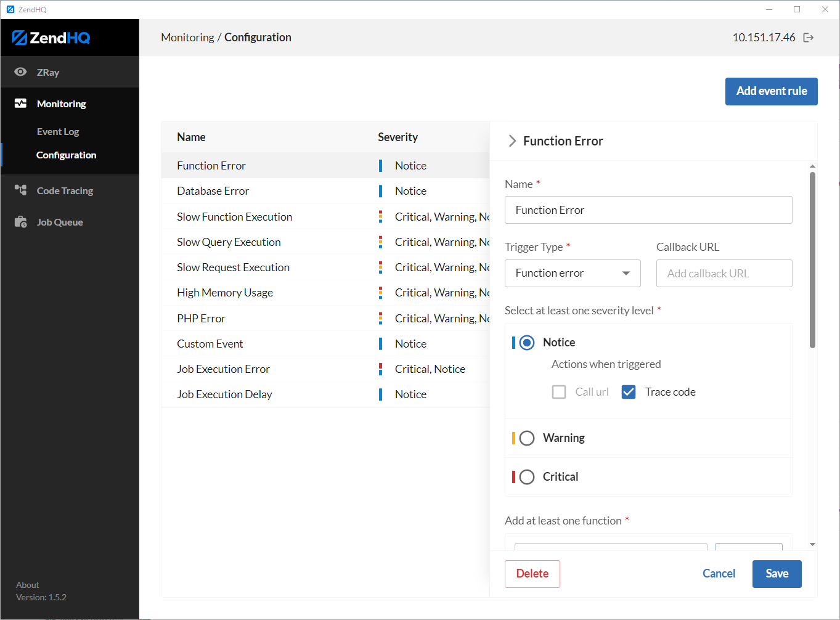Enable the Call url checkbox

(x=558, y=391)
